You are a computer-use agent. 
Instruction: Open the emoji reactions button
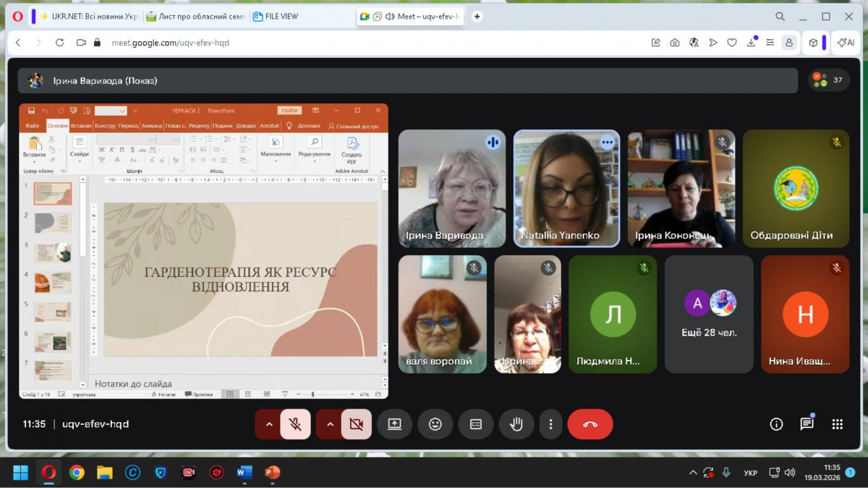click(x=435, y=424)
